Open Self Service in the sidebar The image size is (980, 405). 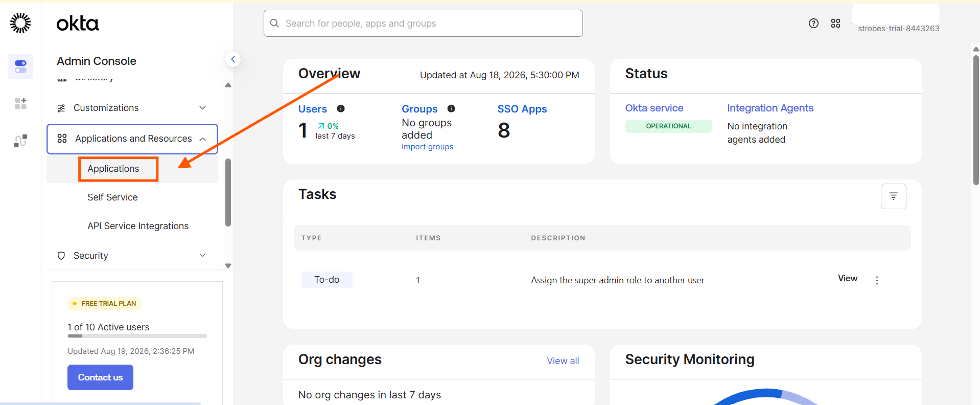point(112,197)
